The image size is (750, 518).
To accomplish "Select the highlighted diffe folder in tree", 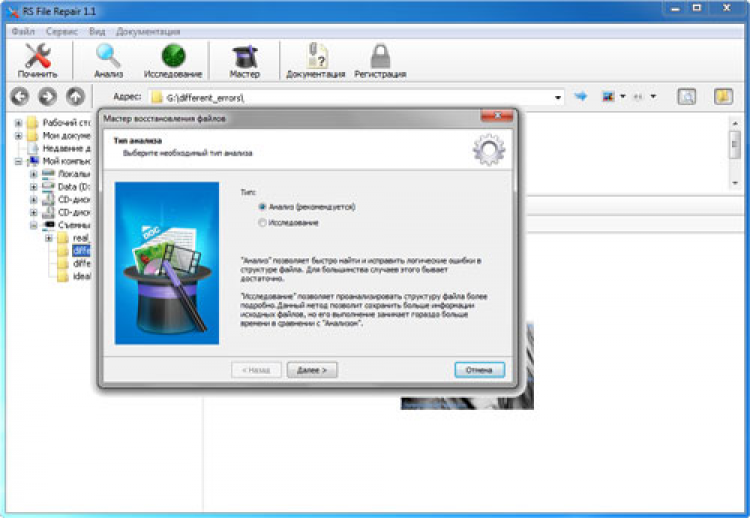I will (81, 251).
